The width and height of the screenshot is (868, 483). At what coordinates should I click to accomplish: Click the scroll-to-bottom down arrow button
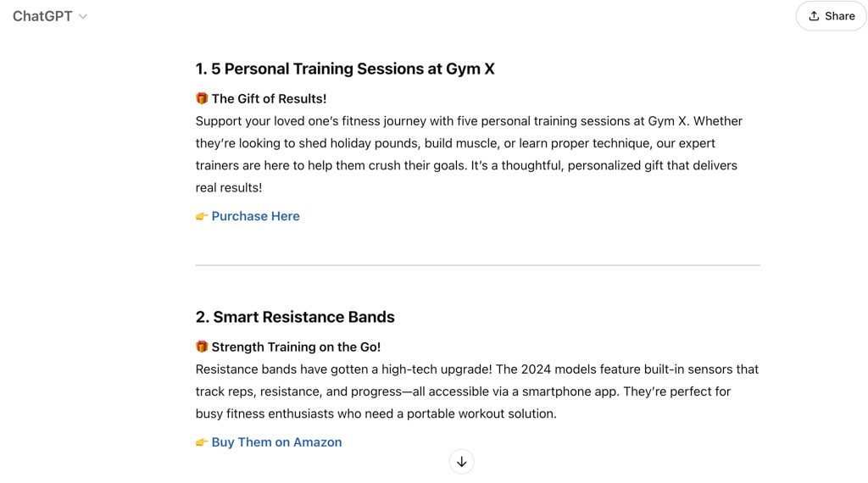pyautogui.click(x=462, y=462)
